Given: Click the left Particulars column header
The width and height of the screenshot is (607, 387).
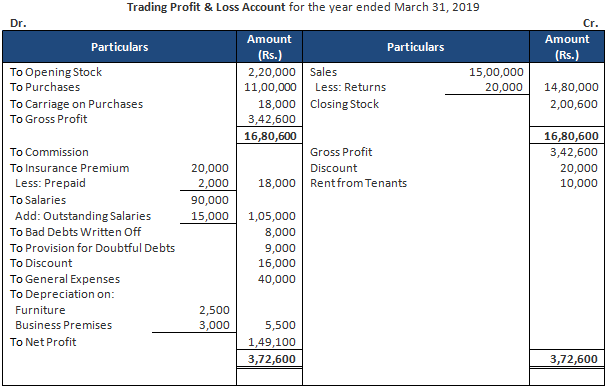Looking at the screenshot, I should [120, 47].
